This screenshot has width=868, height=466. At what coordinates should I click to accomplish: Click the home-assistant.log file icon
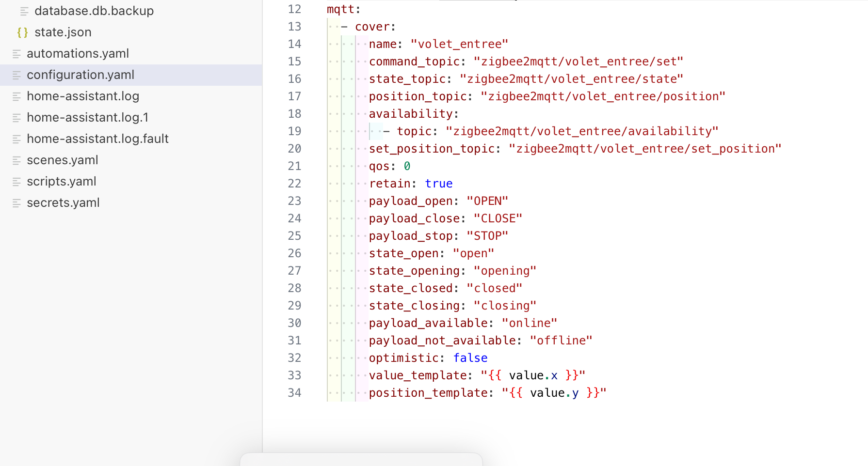pyautogui.click(x=16, y=96)
